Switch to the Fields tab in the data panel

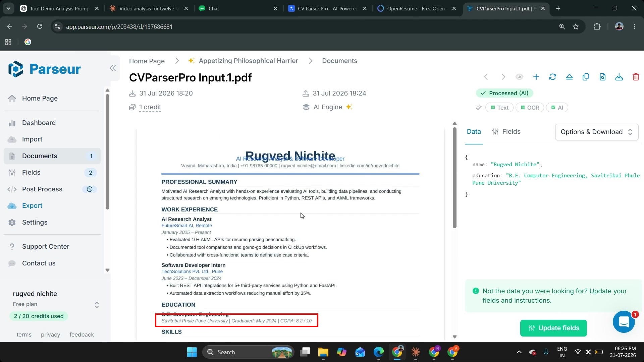(x=506, y=132)
